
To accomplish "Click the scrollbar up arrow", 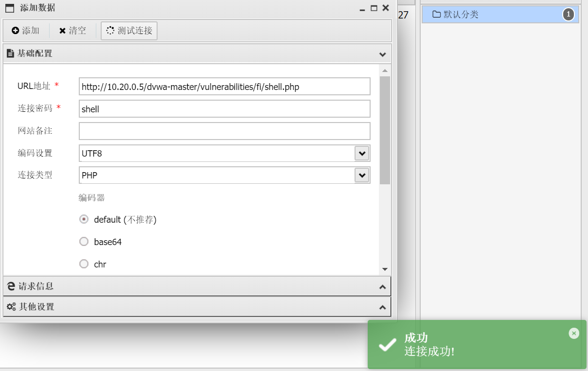I will 385,71.
